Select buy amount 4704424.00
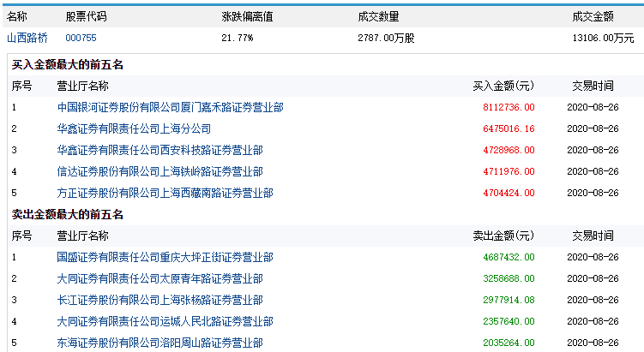This screenshot has height=352, width=644. (x=509, y=193)
